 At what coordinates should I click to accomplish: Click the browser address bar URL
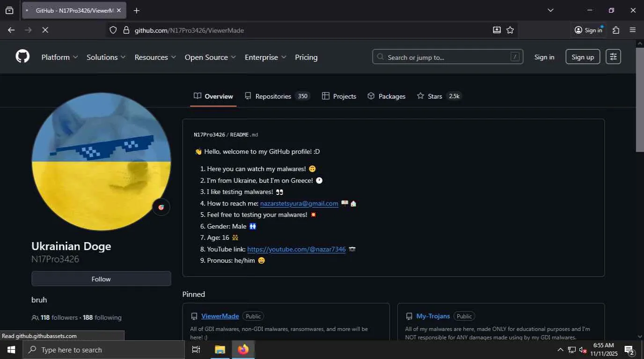click(189, 30)
